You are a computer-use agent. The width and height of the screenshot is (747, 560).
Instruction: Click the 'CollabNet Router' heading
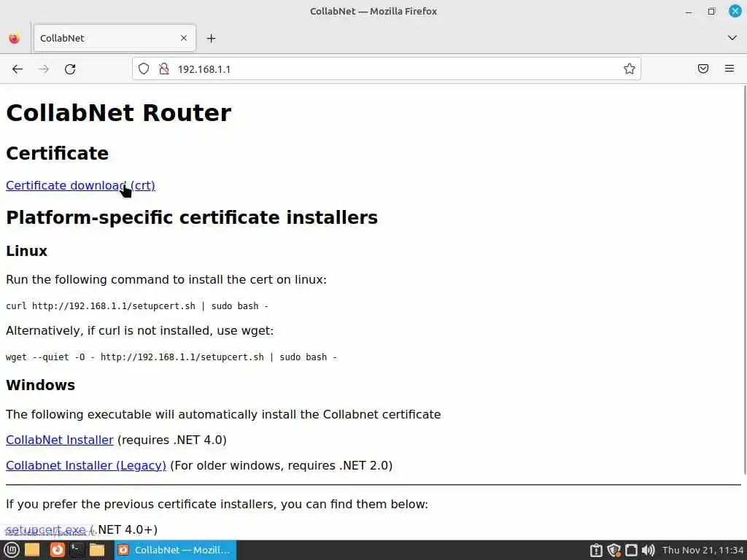pyautogui.click(x=119, y=113)
